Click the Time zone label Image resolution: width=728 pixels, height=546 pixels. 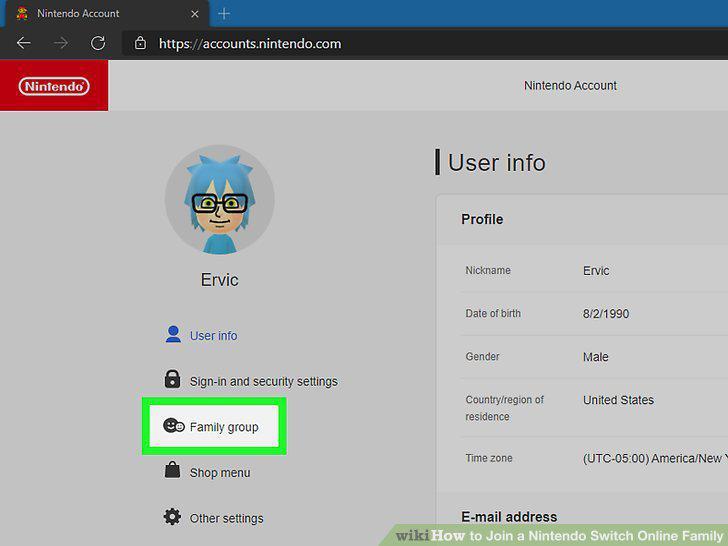pyautogui.click(x=489, y=458)
